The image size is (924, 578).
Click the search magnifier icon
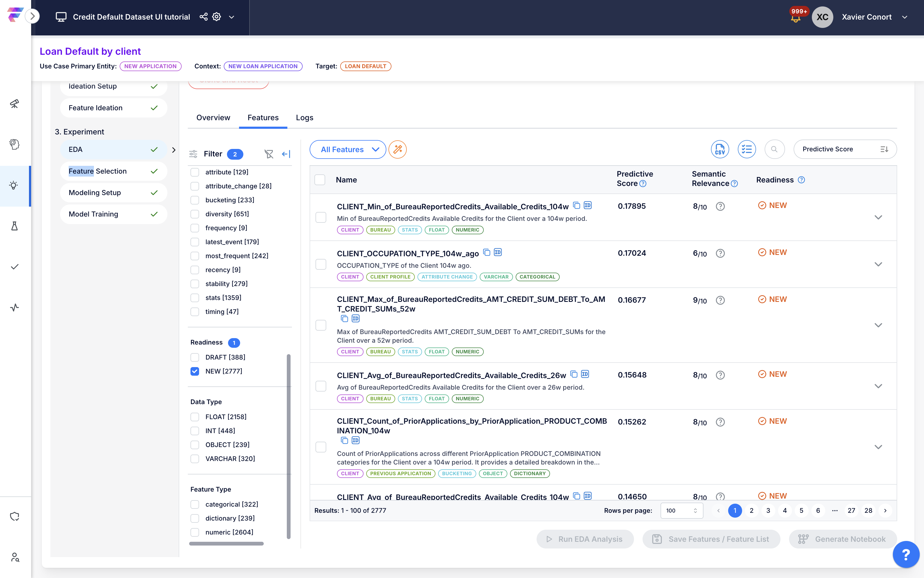click(774, 149)
